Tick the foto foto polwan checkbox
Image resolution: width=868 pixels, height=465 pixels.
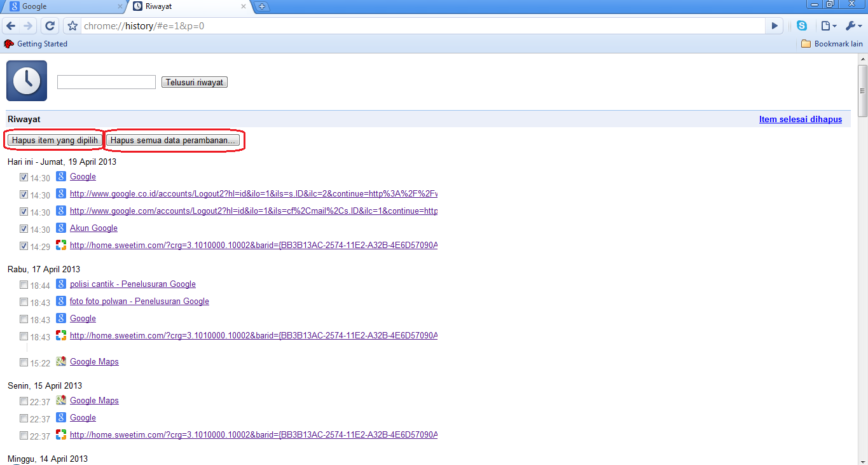coord(24,302)
